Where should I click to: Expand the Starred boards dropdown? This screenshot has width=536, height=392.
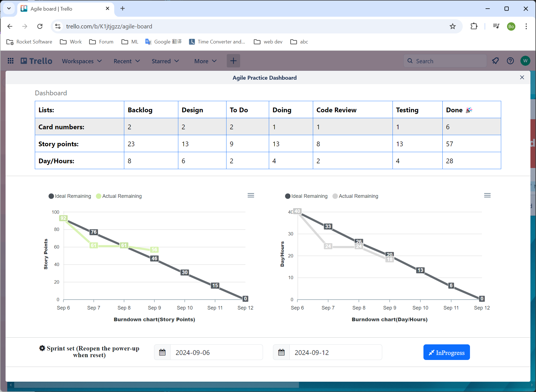(x=165, y=61)
